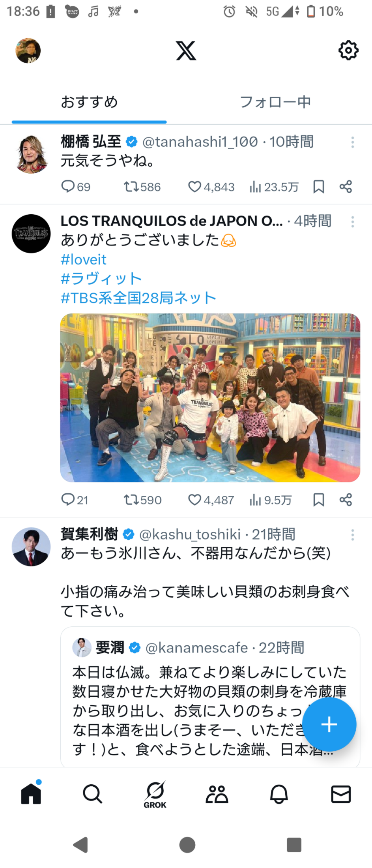Open the search tab icon
This screenshot has height=868, width=372.
(x=93, y=793)
